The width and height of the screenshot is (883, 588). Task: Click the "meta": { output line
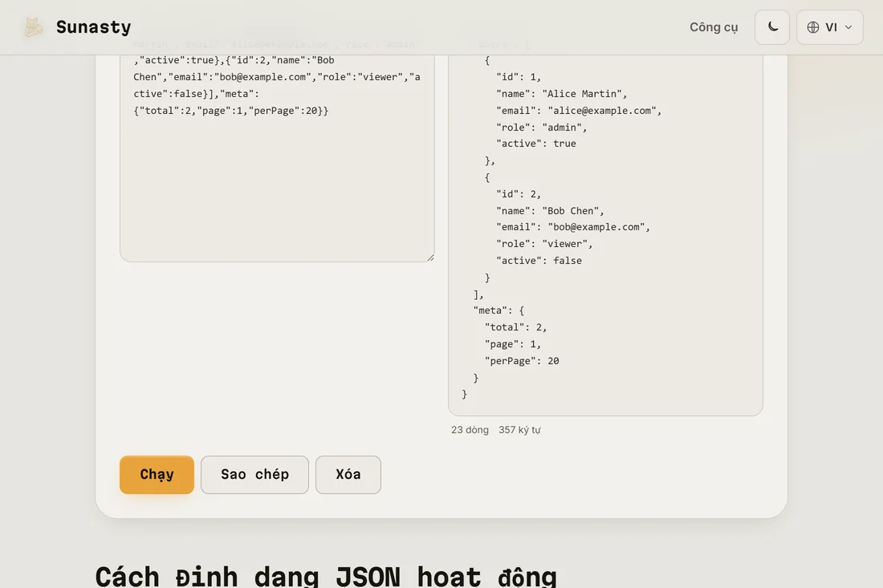click(x=498, y=310)
